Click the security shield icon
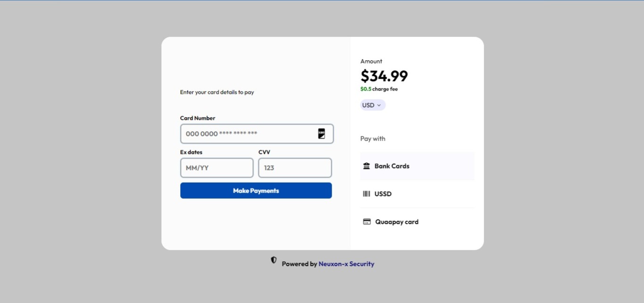Image resolution: width=644 pixels, height=303 pixels. click(274, 260)
